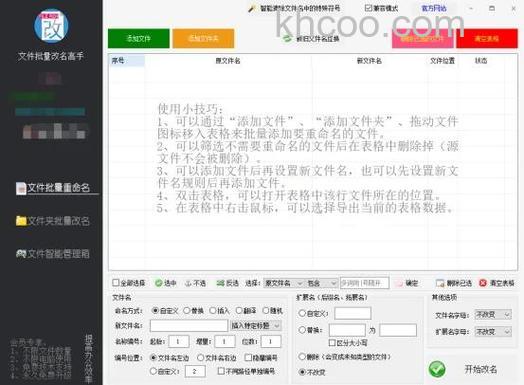Switch to 文件夹批量改名 sidebar tab
This screenshot has width=524, height=385.
[53, 221]
